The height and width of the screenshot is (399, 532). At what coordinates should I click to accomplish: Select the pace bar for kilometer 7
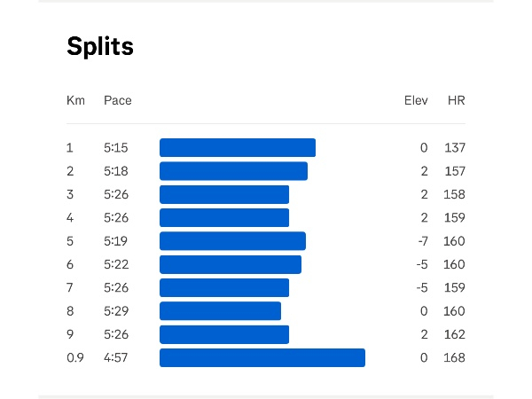(224, 287)
